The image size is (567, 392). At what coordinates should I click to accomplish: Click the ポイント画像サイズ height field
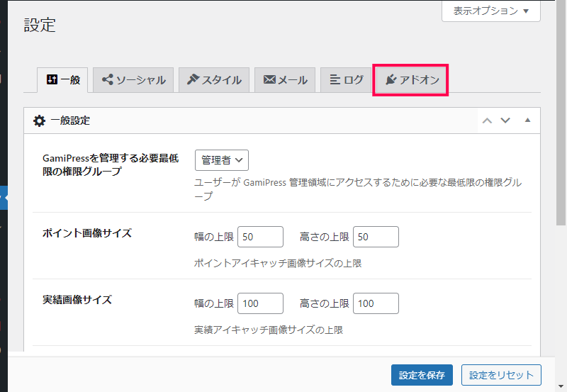click(376, 237)
